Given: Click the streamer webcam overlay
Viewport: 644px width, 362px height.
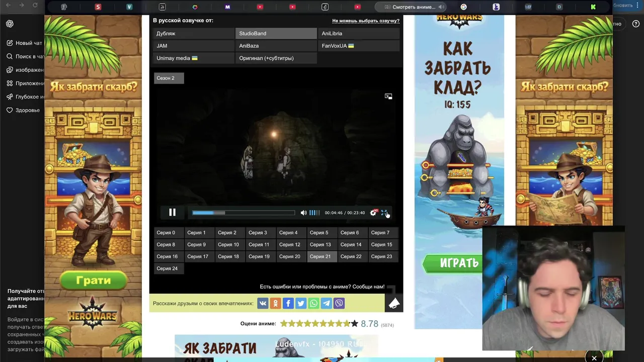Looking at the screenshot, I should click(553, 289).
